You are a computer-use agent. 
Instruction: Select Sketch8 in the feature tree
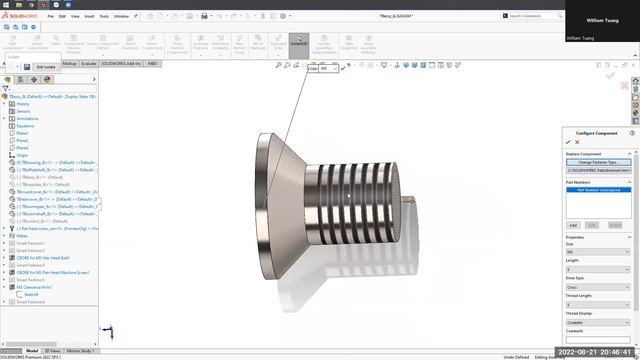coord(31,295)
